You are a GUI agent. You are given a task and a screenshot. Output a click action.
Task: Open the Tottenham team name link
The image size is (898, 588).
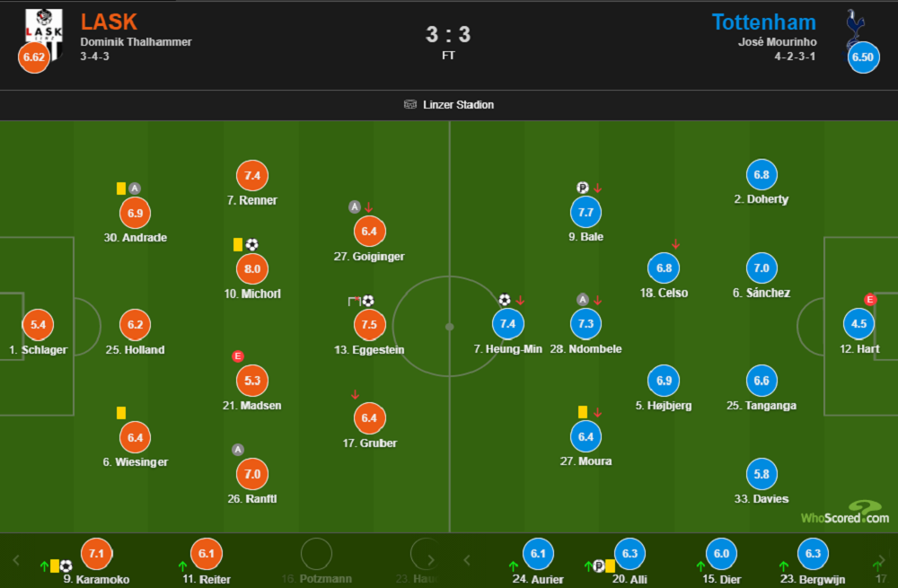(763, 22)
